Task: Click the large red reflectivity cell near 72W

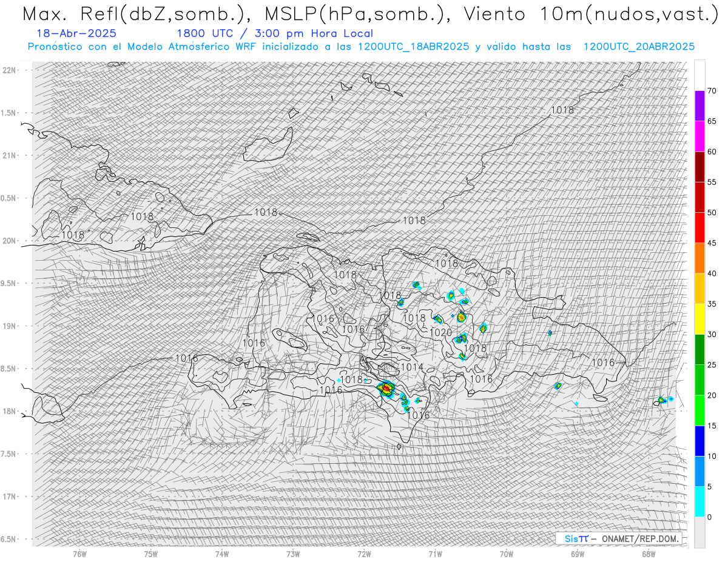Action: [x=386, y=389]
